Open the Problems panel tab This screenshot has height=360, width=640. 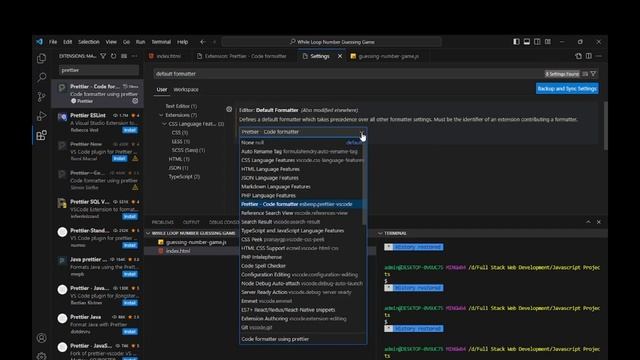pyautogui.click(x=162, y=222)
